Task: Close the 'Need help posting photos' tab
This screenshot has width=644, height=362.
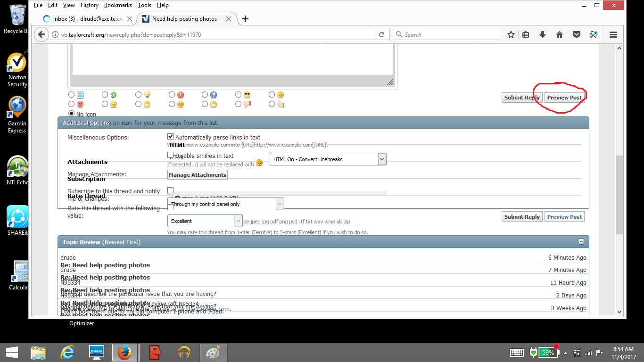Action: point(229,19)
